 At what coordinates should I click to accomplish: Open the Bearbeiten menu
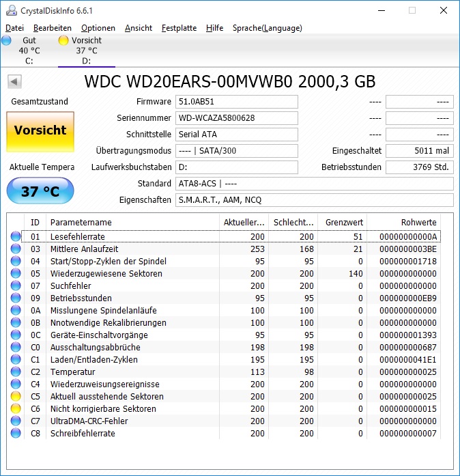pyautogui.click(x=53, y=28)
